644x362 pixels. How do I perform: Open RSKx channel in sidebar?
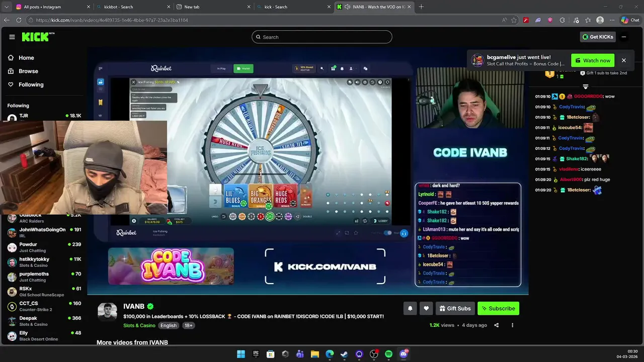pos(44,291)
